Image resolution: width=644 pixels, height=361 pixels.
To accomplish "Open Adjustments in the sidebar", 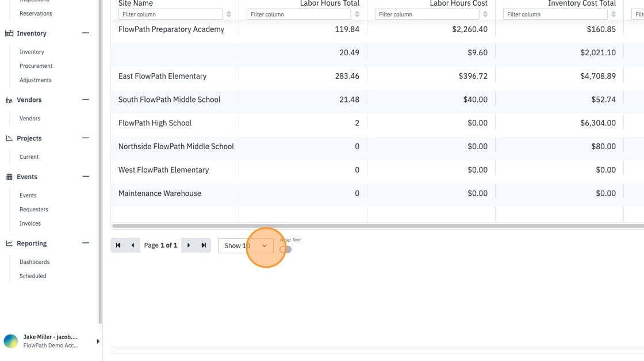I will pyautogui.click(x=35, y=80).
